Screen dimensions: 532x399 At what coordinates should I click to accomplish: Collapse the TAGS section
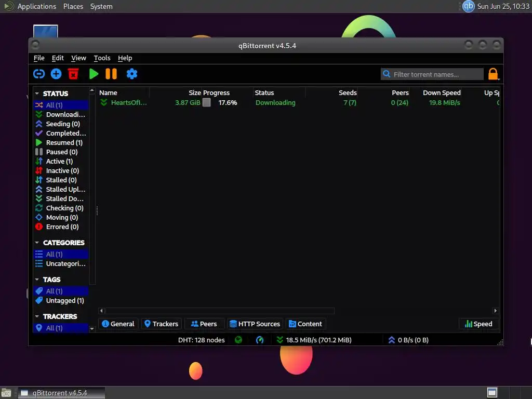(x=37, y=280)
